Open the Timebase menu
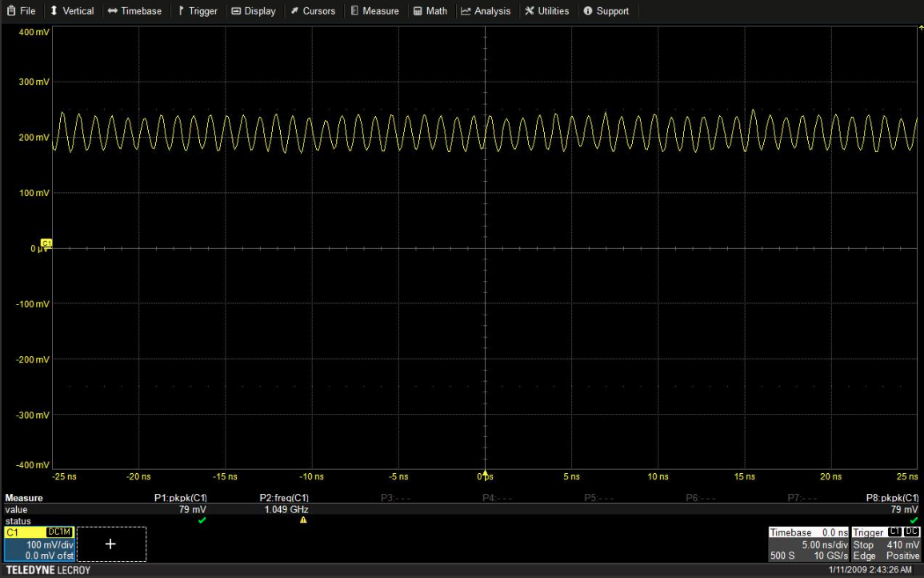Viewport: 924px width, 578px height. 135,10
